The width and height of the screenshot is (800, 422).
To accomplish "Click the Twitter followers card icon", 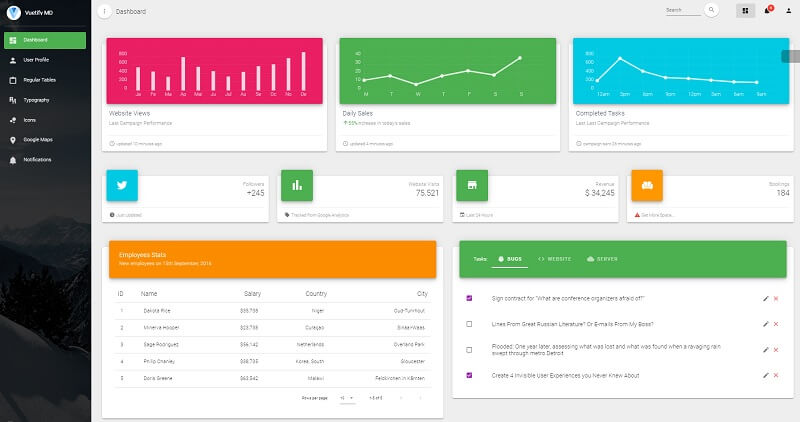I will pyautogui.click(x=122, y=185).
